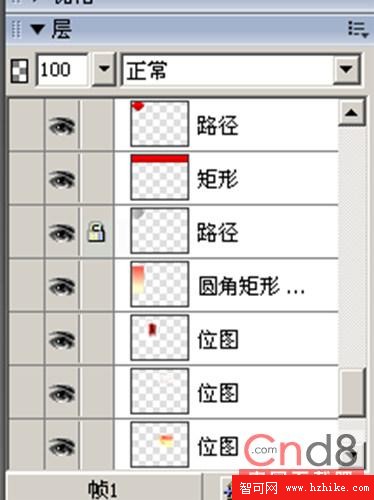The width and height of the screenshot is (374, 500).
Task: Select the 圆角矩形 gradient layer thumbnail
Action: point(160,284)
